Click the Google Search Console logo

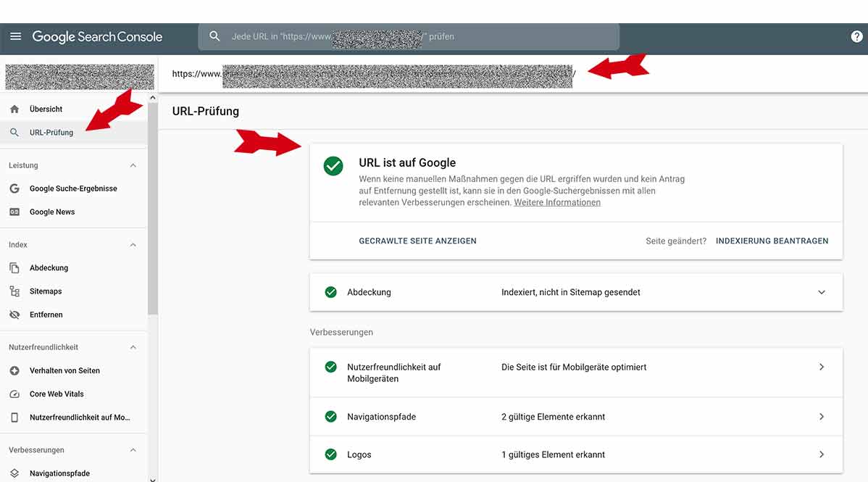point(97,36)
